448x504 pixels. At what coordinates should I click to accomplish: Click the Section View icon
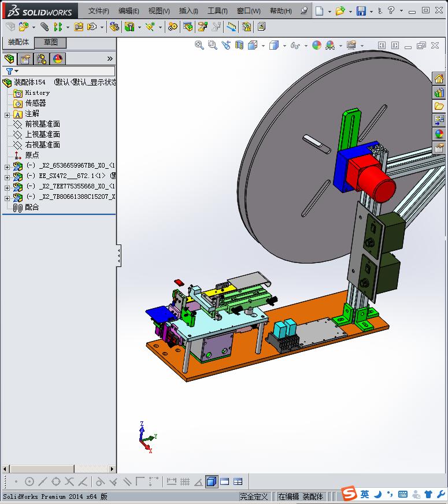click(x=239, y=45)
